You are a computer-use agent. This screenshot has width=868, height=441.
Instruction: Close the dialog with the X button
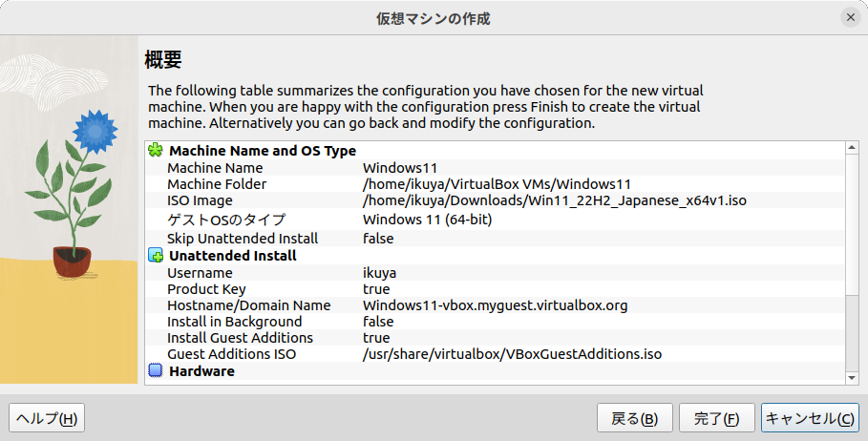pos(850,18)
